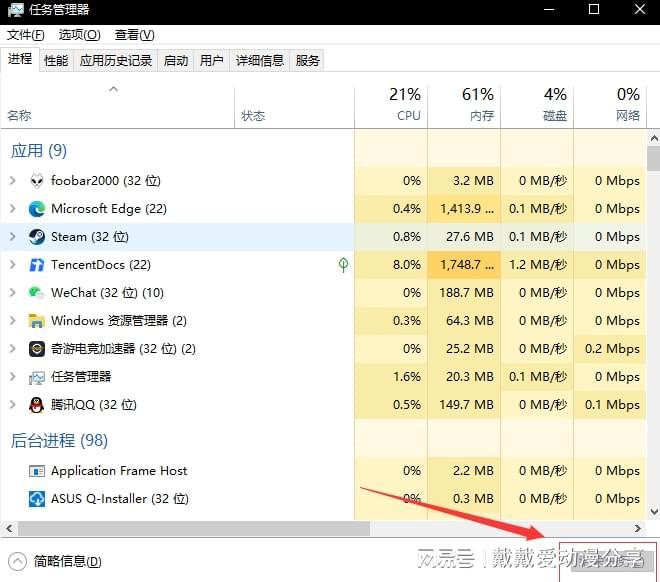Switch to the 详细信息 tab
The height and width of the screenshot is (582, 660).
click(x=260, y=61)
